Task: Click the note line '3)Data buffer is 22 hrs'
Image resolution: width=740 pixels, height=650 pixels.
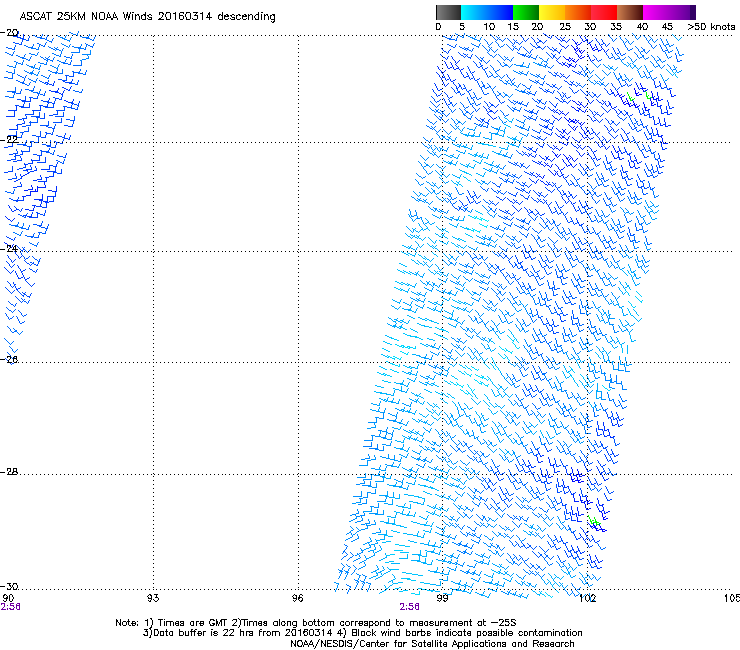Action: click(x=362, y=633)
